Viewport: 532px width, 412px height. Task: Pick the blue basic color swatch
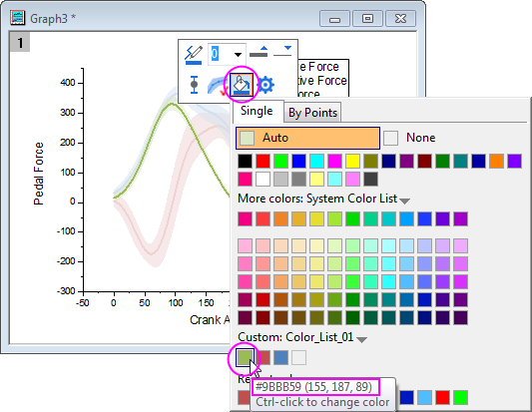click(x=298, y=161)
